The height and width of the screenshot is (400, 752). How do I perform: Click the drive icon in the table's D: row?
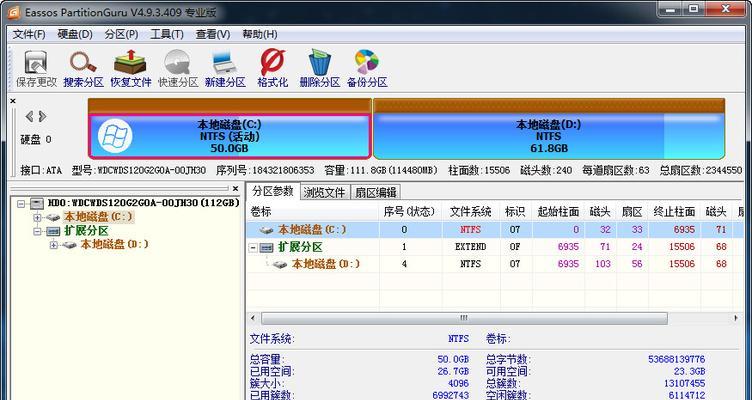click(x=280, y=264)
